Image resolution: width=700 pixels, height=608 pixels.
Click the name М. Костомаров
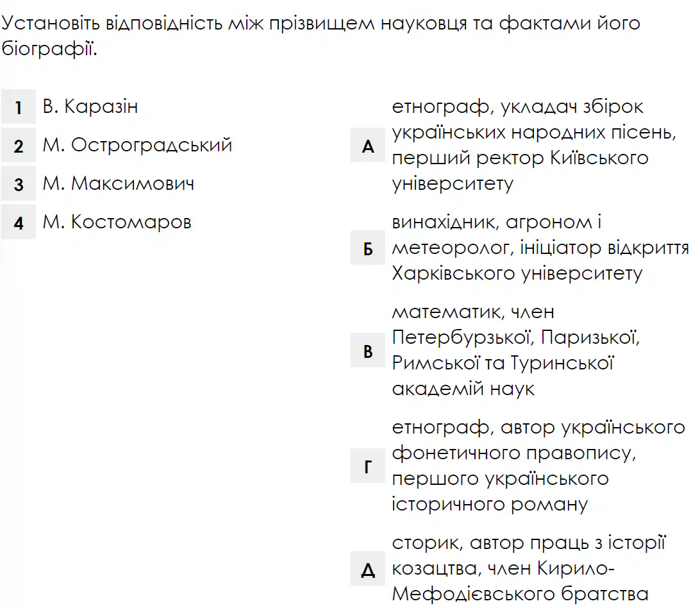coord(117,222)
